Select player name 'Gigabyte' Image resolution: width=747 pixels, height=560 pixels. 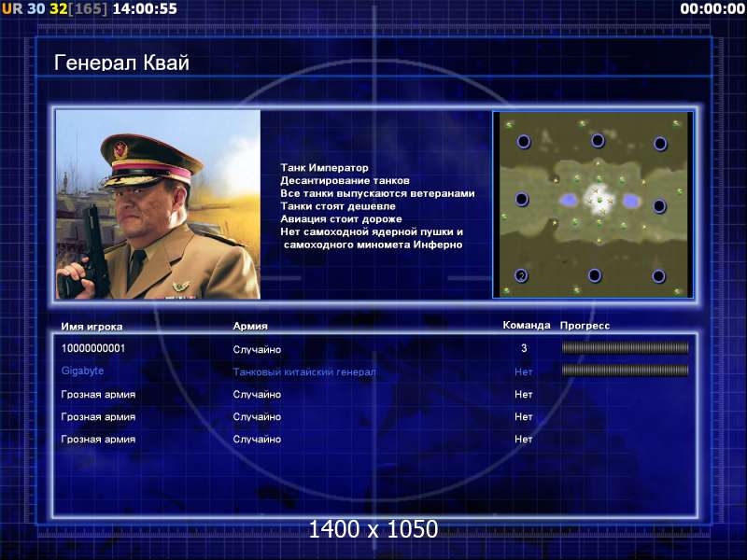coord(82,371)
